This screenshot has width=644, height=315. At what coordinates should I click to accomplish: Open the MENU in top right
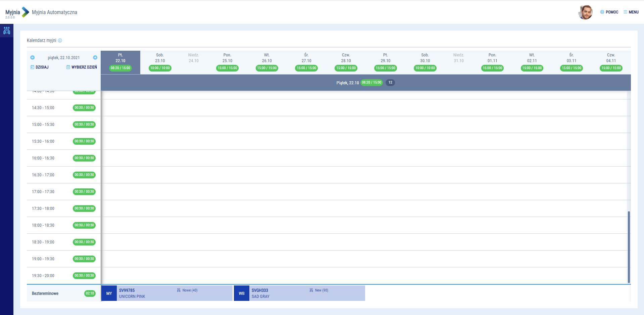[x=631, y=12]
